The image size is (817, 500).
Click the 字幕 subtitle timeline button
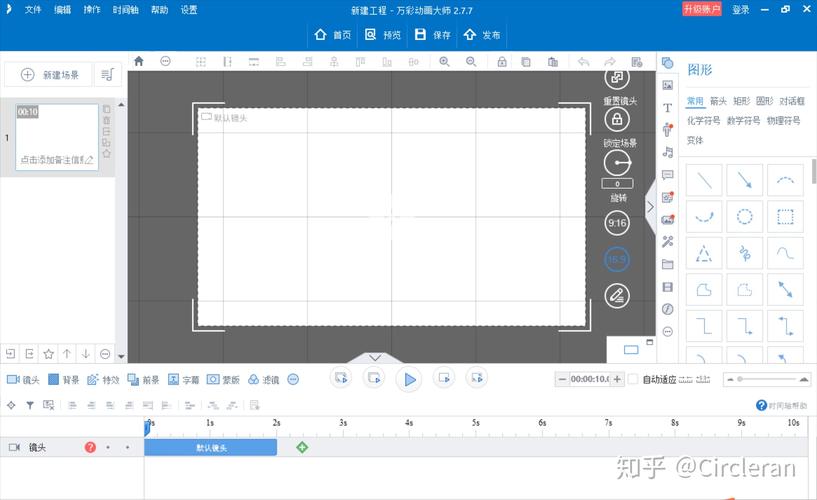point(183,380)
